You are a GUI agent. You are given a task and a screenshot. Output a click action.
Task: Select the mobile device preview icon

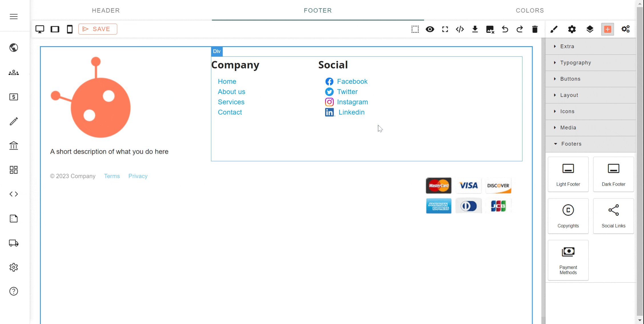coord(70,29)
